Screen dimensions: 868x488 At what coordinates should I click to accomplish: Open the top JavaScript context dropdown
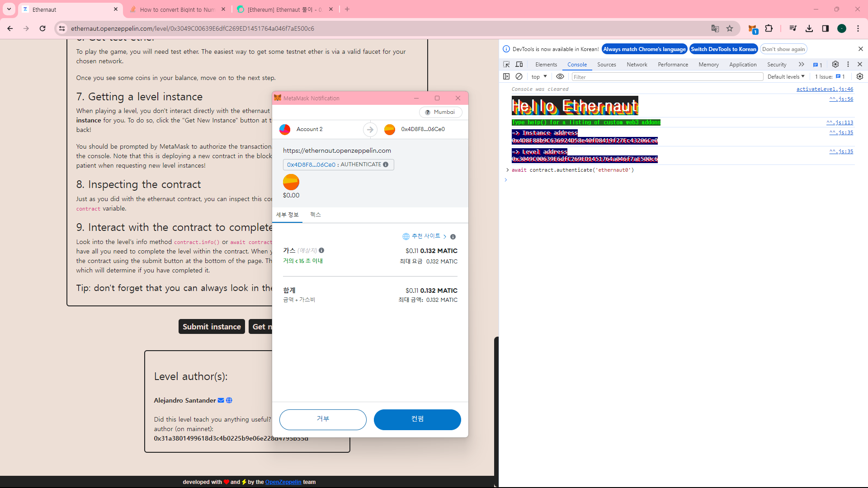pos(539,76)
